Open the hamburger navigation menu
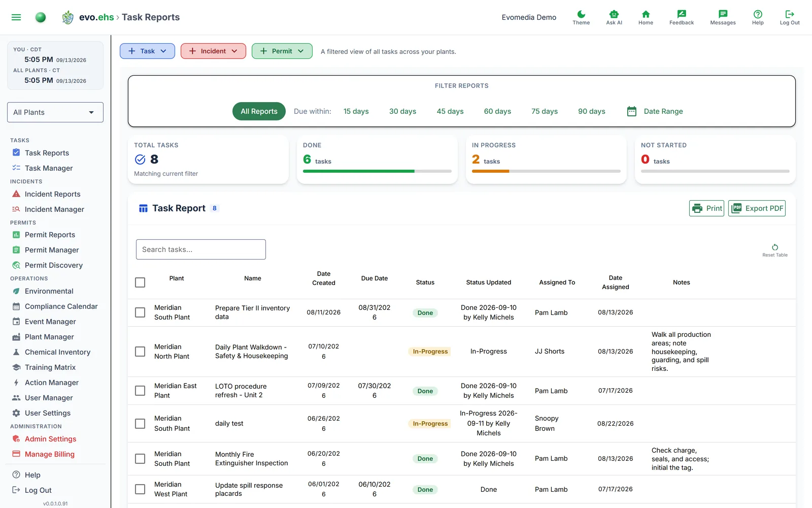Image resolution: width=812 pixels, height=508 pixels. 16,17
